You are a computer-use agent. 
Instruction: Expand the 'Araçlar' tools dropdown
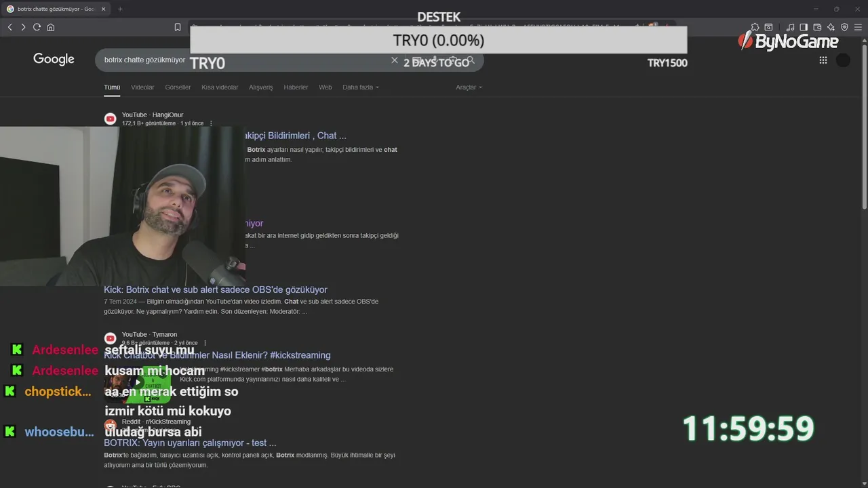(469, 87)
